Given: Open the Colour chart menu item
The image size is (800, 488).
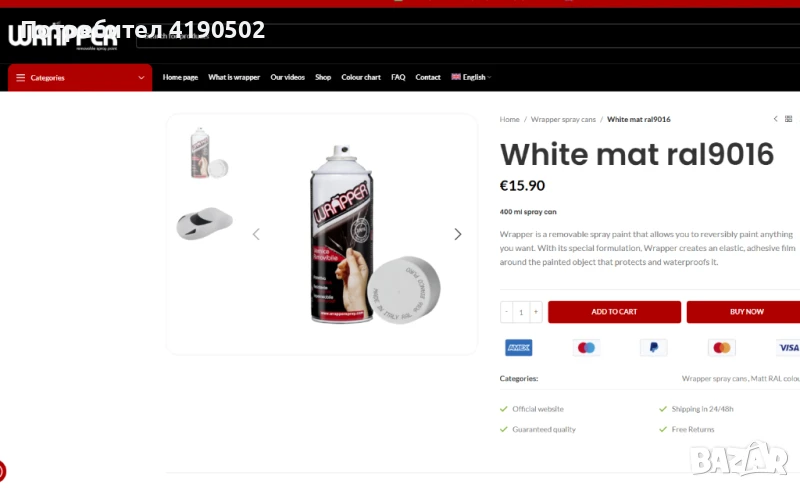Looking at the screenshot, I should click(361, 77).
